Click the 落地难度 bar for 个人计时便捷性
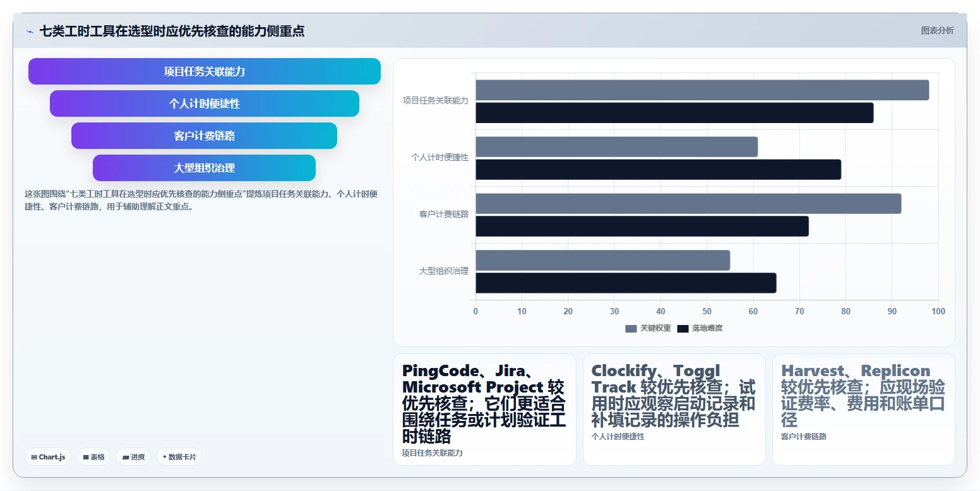The image size is (980, 491). 658,170
